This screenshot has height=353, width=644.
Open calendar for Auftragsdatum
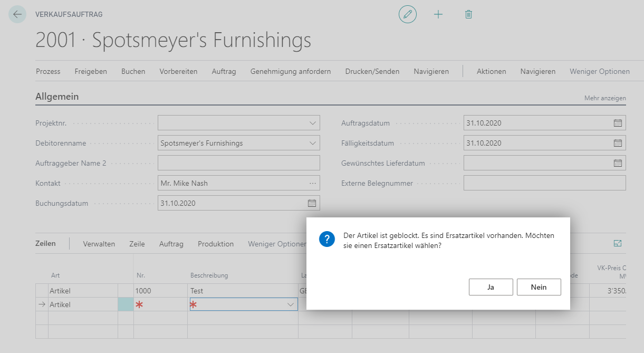coord(618,123)
